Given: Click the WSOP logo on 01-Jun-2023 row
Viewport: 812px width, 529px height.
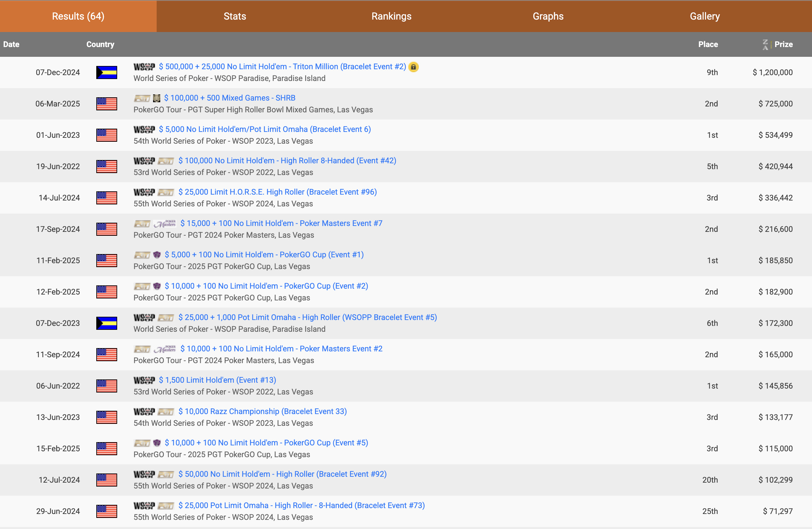Looking at the screenshot, I should click(144, 129).
